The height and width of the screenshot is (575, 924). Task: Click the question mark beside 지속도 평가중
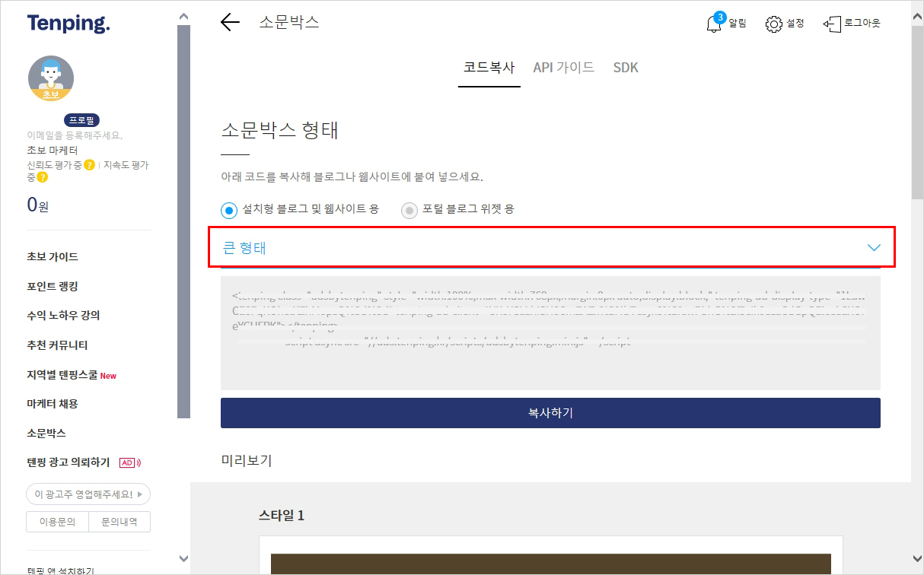43,177
